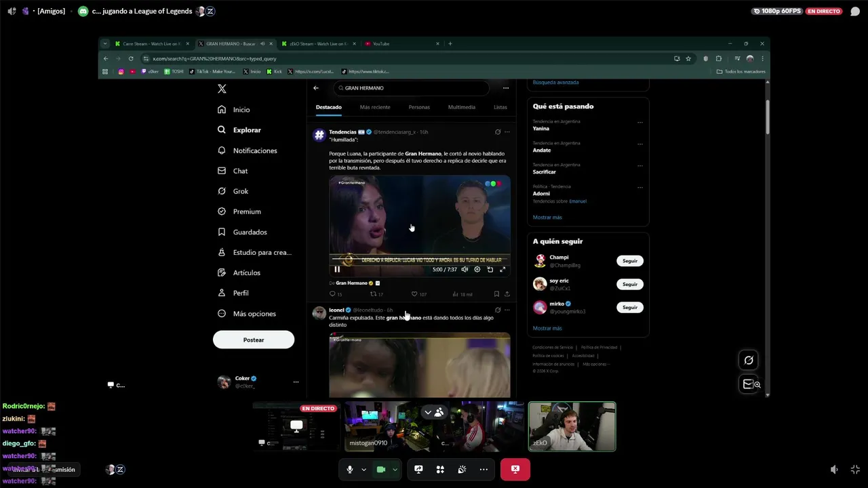Click the share screen icon
Screen dimensions: 868x488
[x=418, y=469]
